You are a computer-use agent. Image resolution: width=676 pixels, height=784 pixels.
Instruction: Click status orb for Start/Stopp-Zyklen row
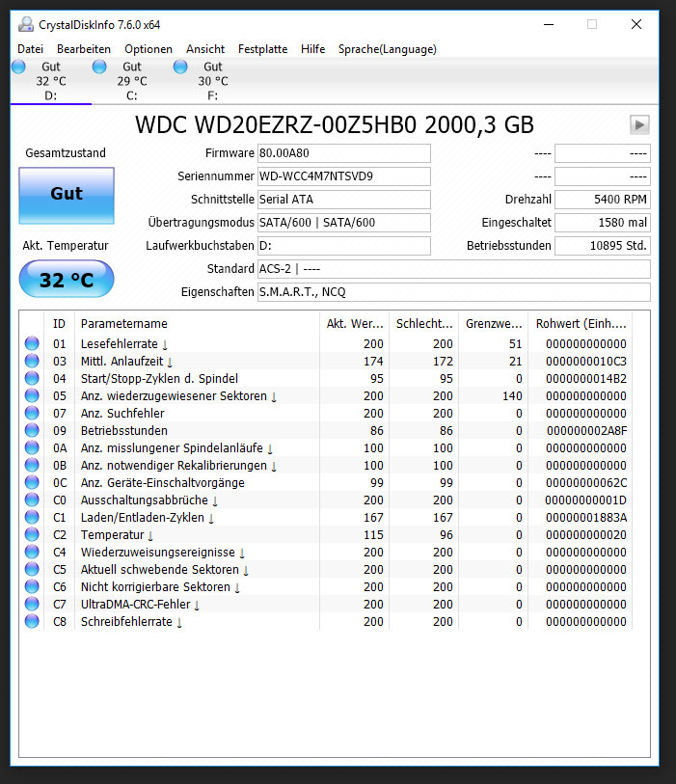click(32, 379)
